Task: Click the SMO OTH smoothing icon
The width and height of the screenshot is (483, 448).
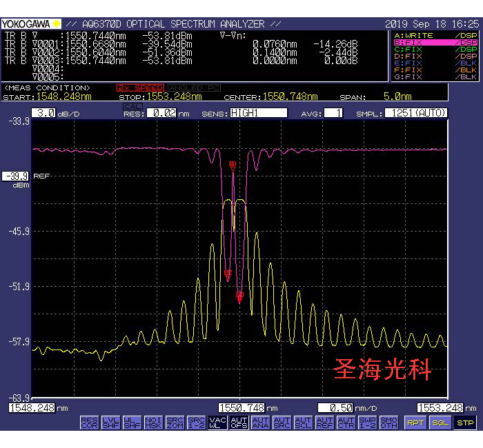Action: tap(388, 422)
